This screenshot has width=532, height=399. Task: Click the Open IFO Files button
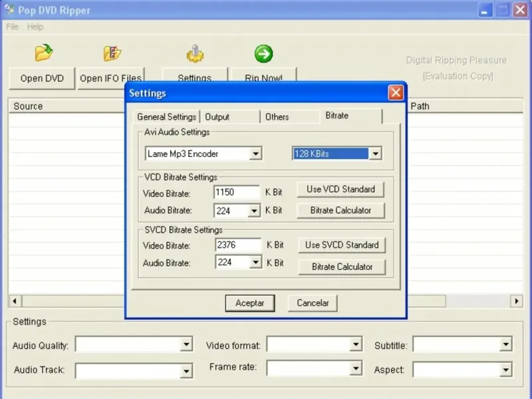[110, 78]
